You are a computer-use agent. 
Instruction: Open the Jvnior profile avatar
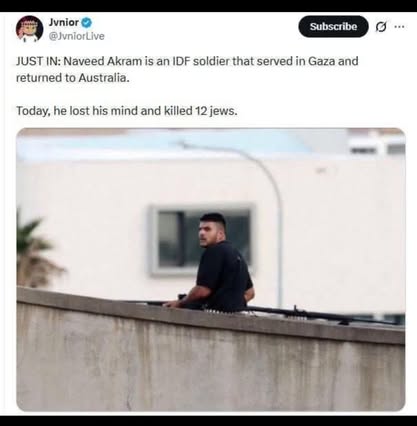pyautogui.click(x=29, y=29)
